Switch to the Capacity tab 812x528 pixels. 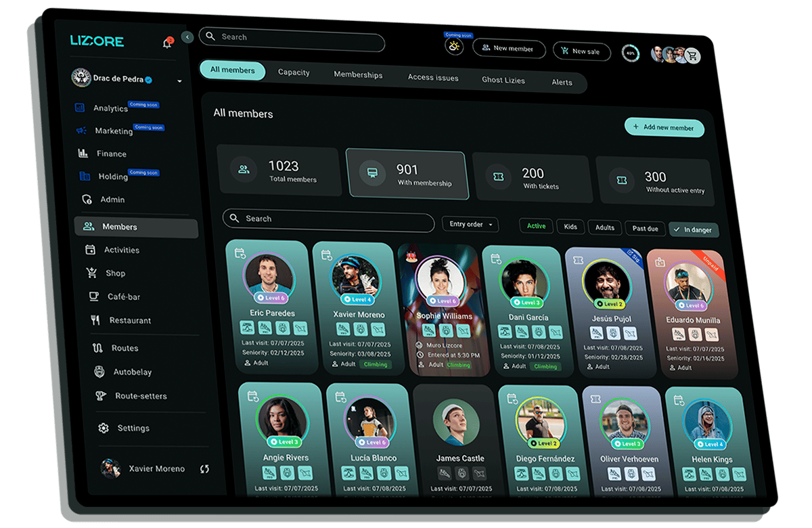[294, 72]
